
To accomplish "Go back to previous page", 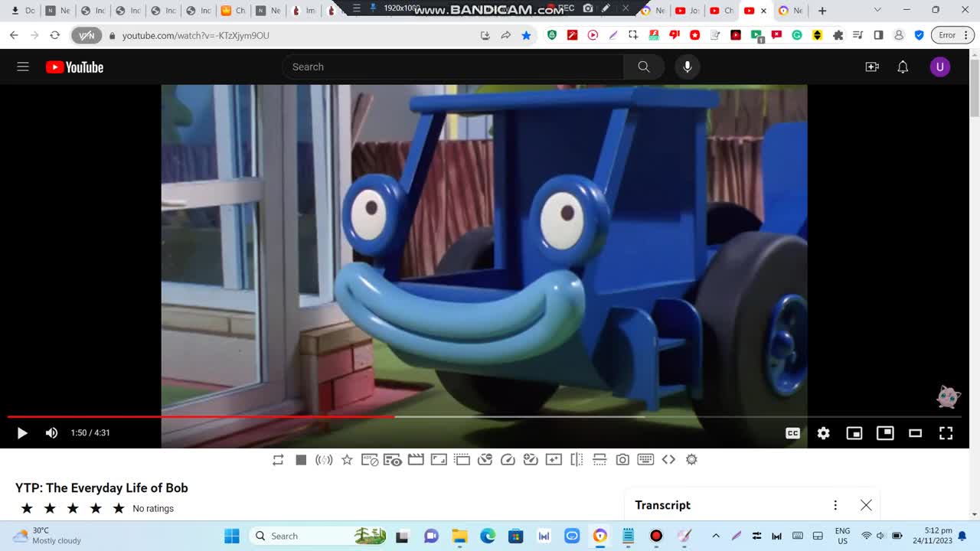I will pyautogui.click(x=14, y=35).
